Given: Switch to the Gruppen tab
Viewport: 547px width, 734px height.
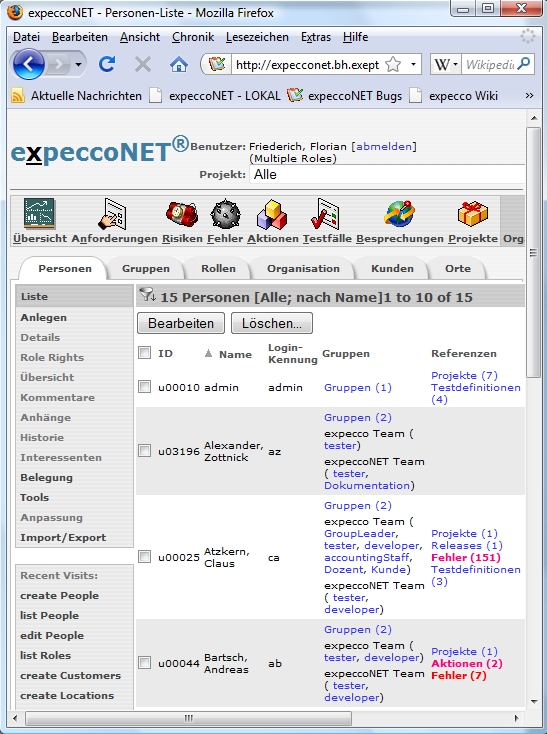Looking at the screenshot, I should (146, 269).
